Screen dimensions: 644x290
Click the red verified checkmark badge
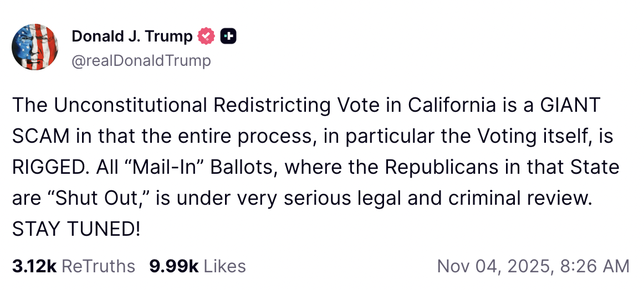tap(206, 37)
